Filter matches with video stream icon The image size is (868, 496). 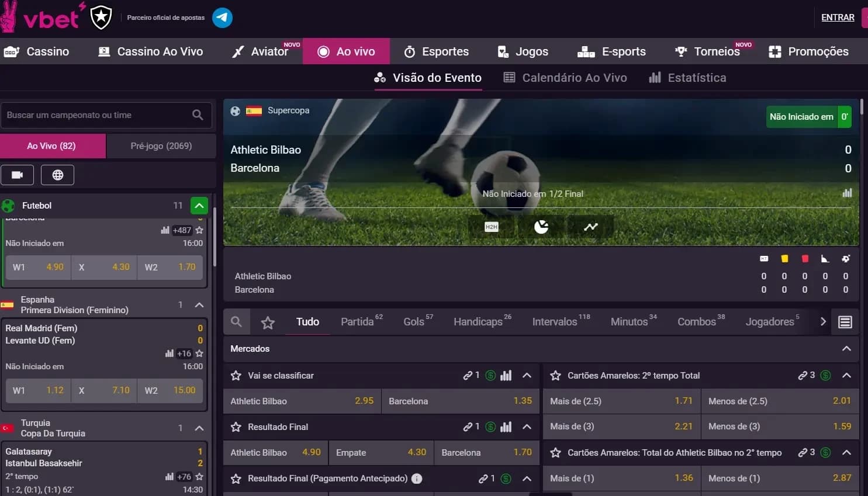18,175
